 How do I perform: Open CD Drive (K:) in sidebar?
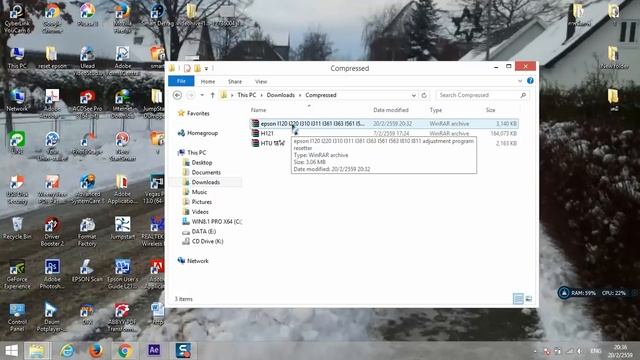[x=202, y=241]
